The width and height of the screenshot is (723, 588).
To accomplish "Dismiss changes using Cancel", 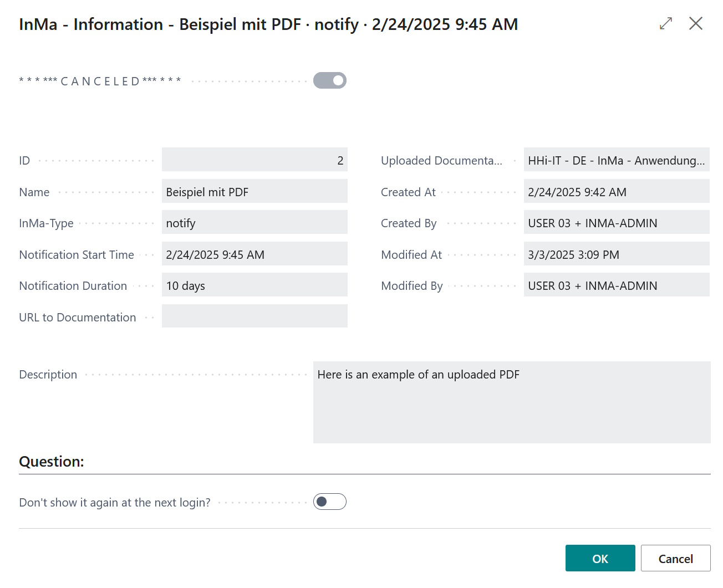I will [675, 558].
